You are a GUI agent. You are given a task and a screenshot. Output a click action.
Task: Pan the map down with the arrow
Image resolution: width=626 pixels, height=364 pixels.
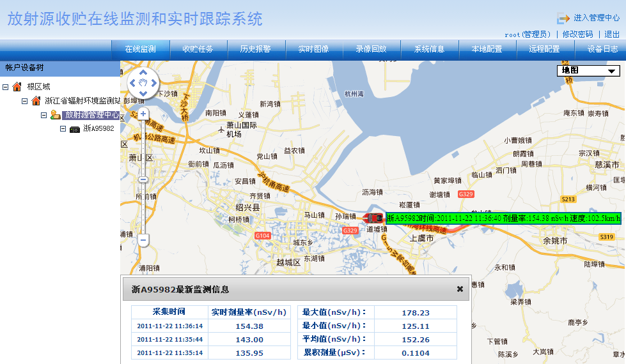[143, 93]
